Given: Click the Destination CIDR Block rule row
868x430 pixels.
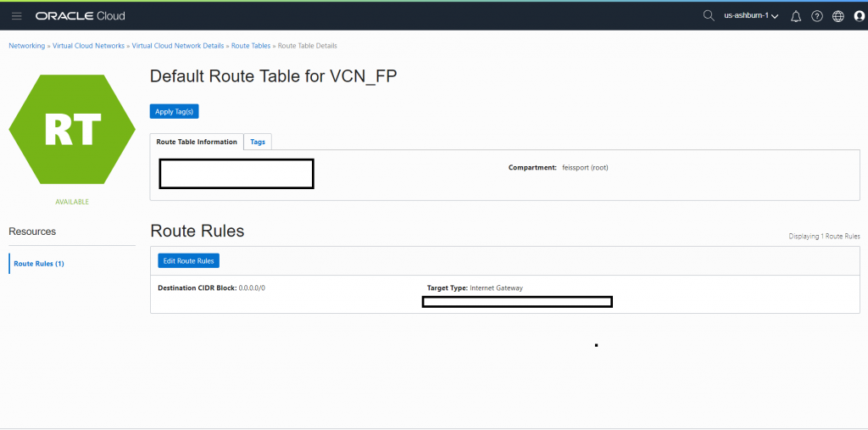Looking at the screenshot, I should pos(505,294).
